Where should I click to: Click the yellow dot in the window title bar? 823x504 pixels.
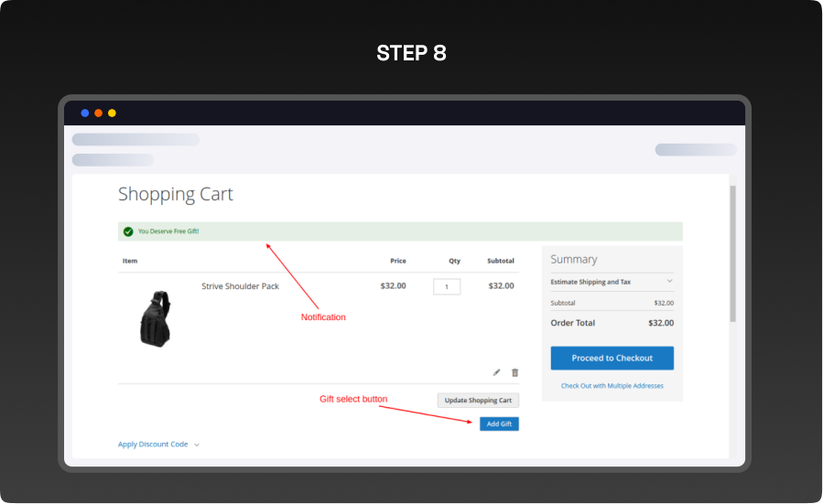pyautogui.click(x=112, y=113)
